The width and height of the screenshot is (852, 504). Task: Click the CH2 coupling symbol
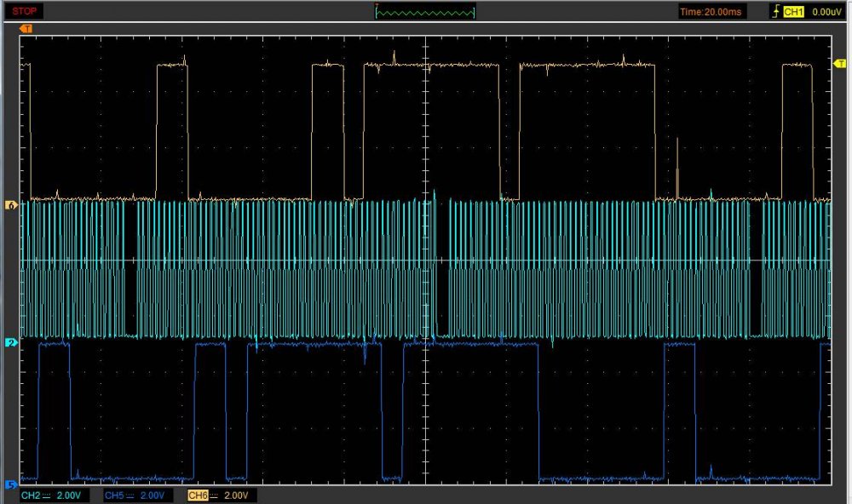[47, 495]
